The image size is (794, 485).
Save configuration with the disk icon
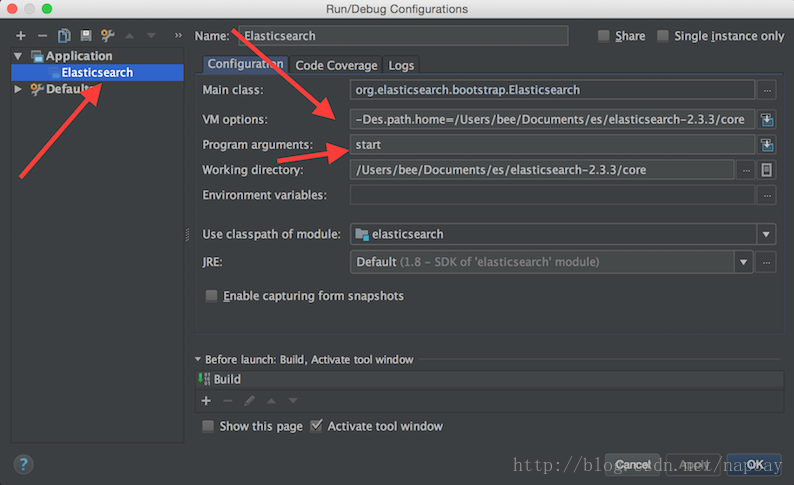(x=85, y=36)
